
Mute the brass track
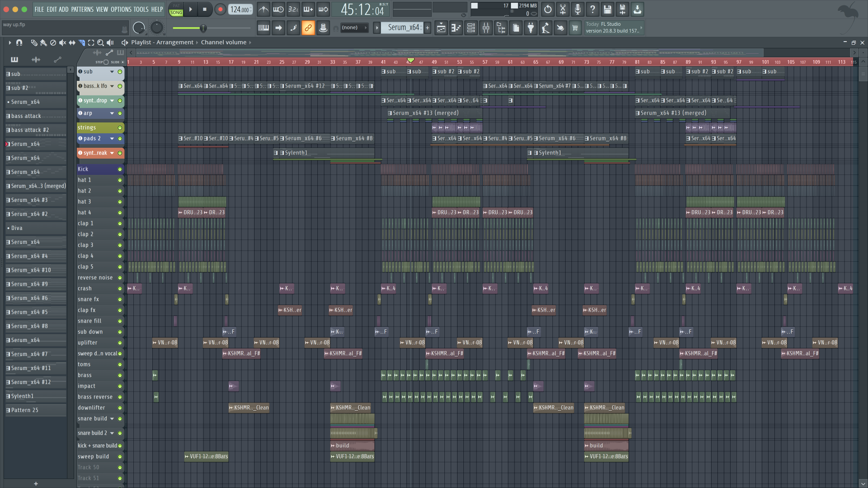pyautogui.click(x=120, y=375)
